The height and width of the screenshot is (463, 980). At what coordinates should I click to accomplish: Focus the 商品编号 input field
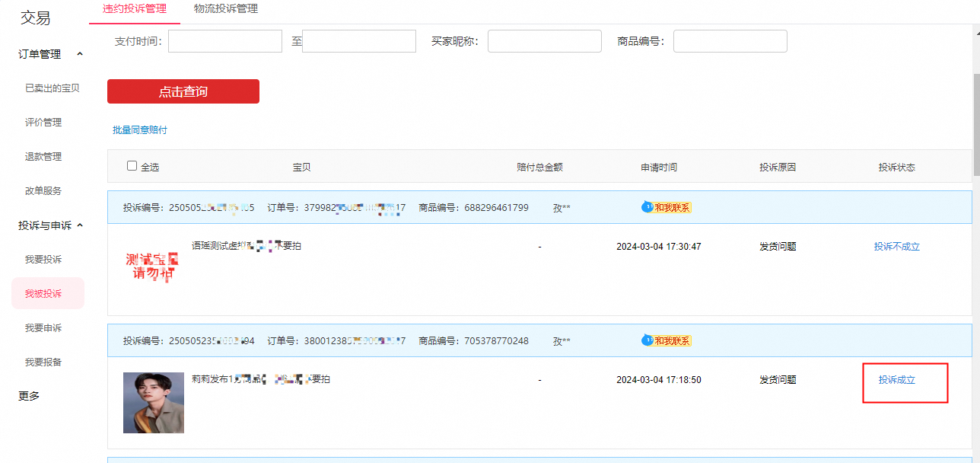coord(730,41)
